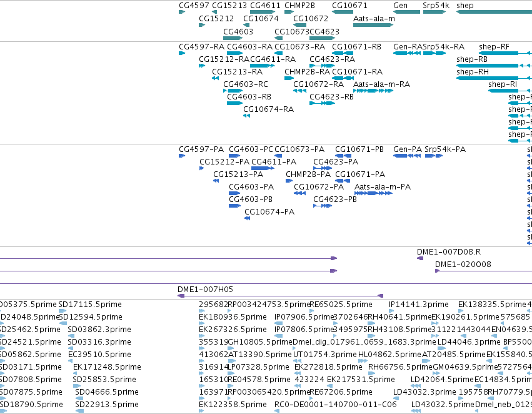Click protein CG10671-PB
Image resolution: width=532 pixels, height=414 pixels.
[359, 149]
